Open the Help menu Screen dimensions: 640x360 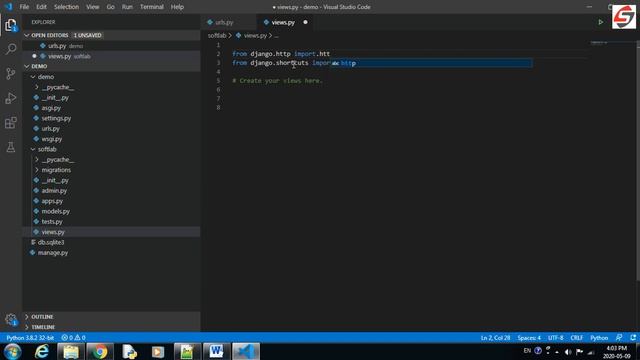click(x=177, y=7)
